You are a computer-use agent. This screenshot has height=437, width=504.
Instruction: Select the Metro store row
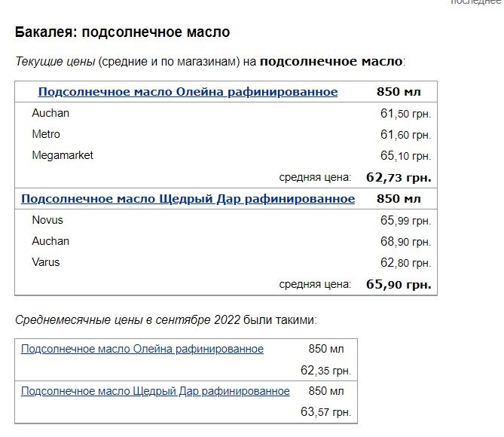point(46,134)
